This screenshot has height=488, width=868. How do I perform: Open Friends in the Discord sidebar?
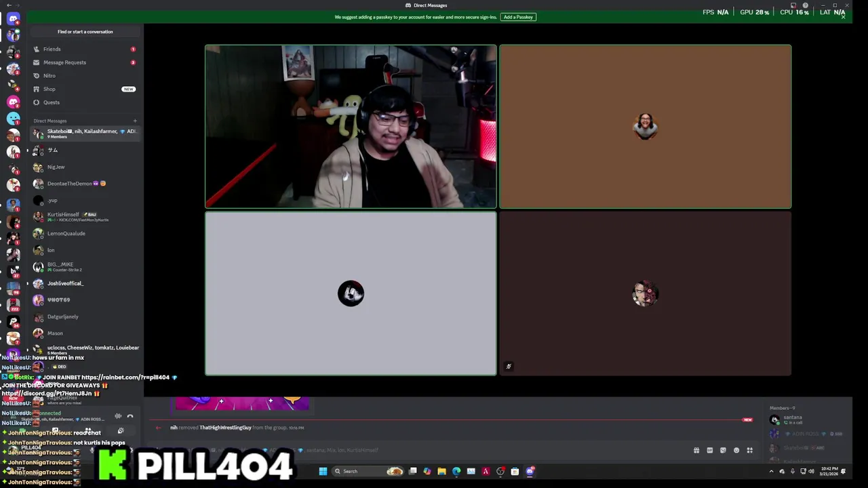coord(85,49)
